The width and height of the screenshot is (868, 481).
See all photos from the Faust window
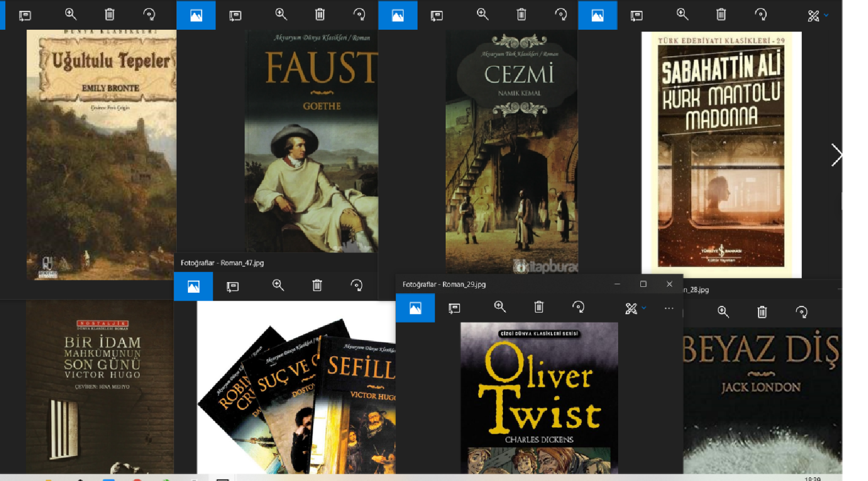pos(196,15)
